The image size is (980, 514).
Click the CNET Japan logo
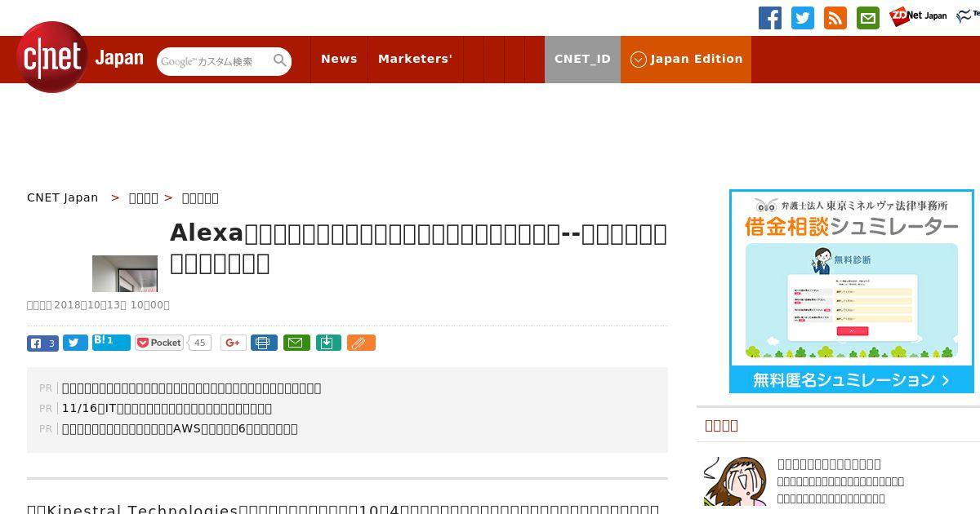[x=79, y=57]
